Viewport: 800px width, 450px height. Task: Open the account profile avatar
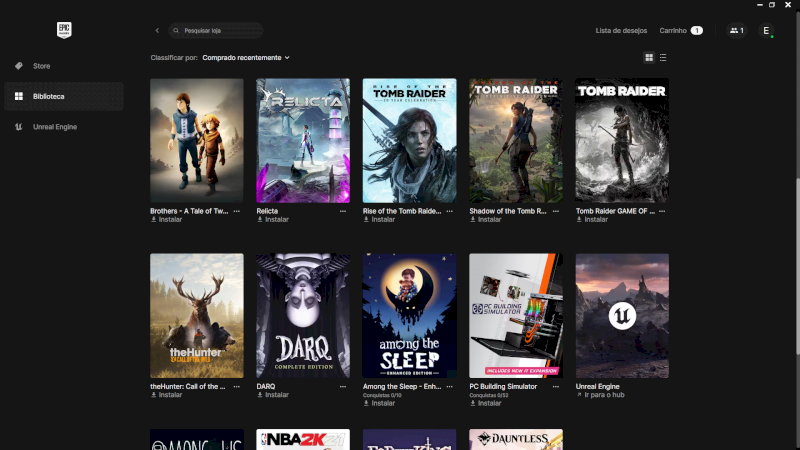(x=767, y=31)
